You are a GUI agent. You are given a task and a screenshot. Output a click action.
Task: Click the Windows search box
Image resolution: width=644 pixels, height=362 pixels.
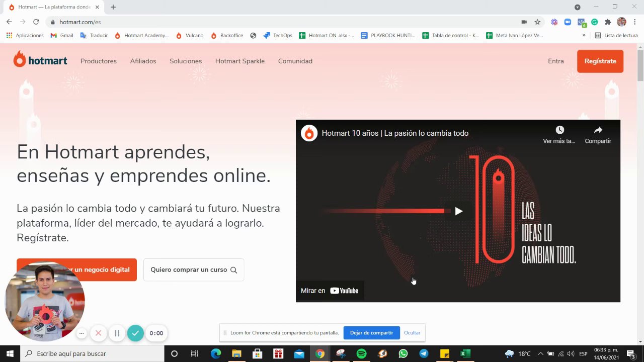92,354
